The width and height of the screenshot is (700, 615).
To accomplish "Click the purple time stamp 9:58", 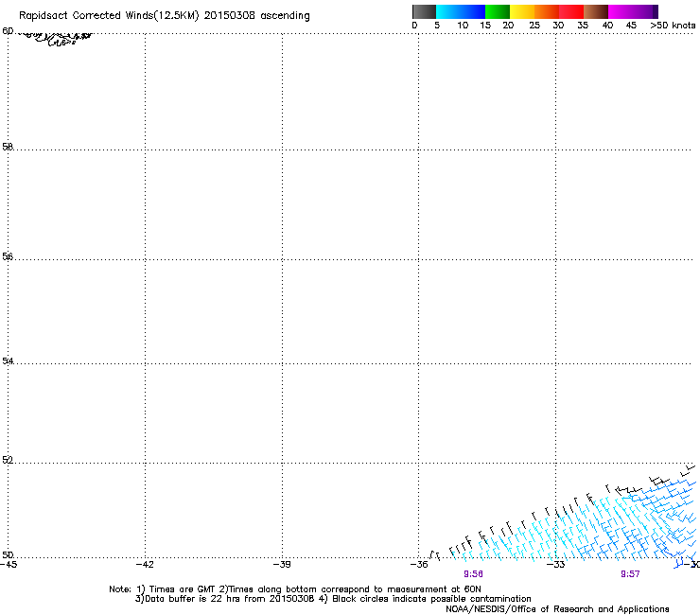I will coord(473,574).
